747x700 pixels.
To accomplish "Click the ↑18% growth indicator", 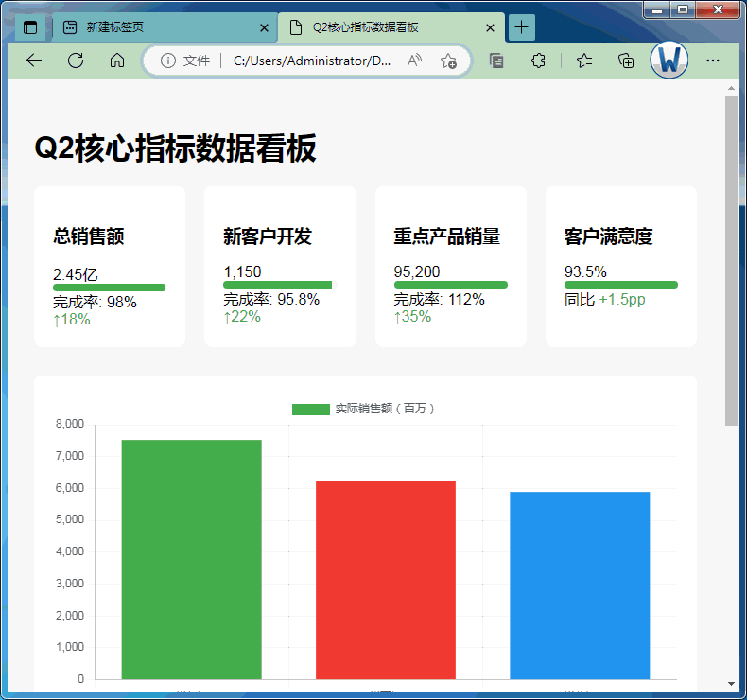I will 72,320.
